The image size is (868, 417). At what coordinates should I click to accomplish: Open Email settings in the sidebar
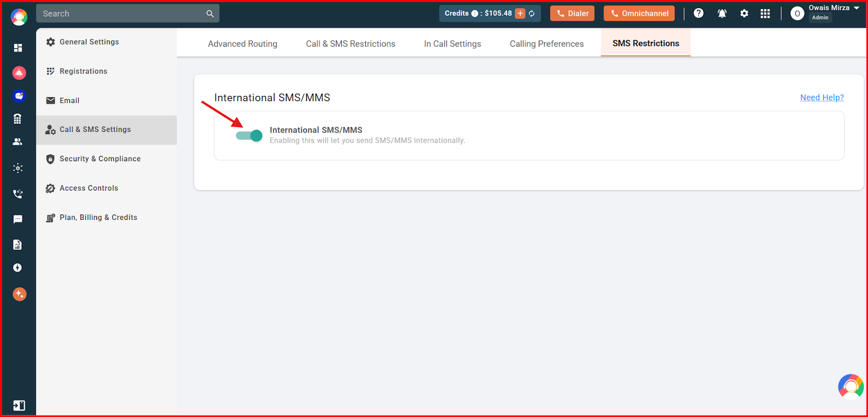pos(106,100)
